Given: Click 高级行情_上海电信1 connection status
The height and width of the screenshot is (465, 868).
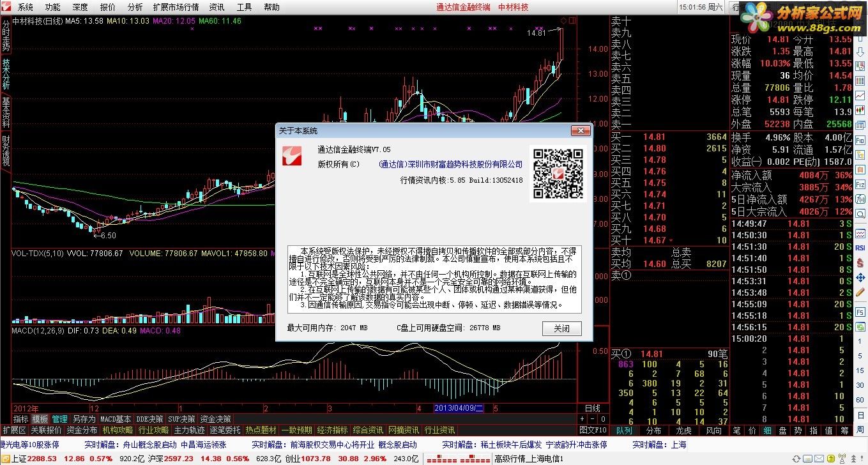Looking at the screenshot, I should tap(528, 459).
